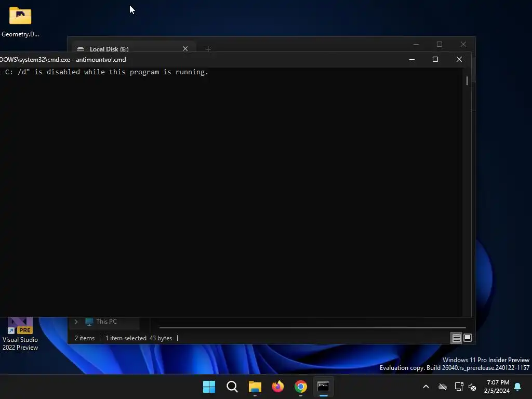Close the File Explorer window

coord(463,44)
